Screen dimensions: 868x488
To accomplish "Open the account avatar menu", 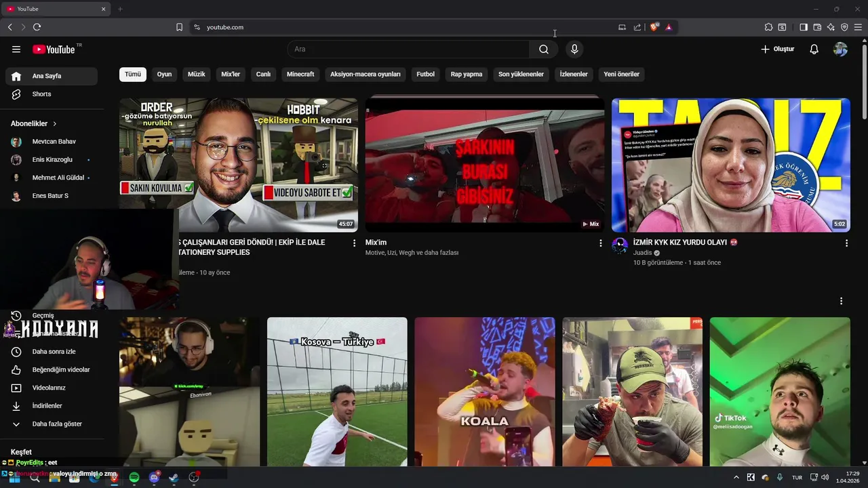I will click(x=841, y=49).
